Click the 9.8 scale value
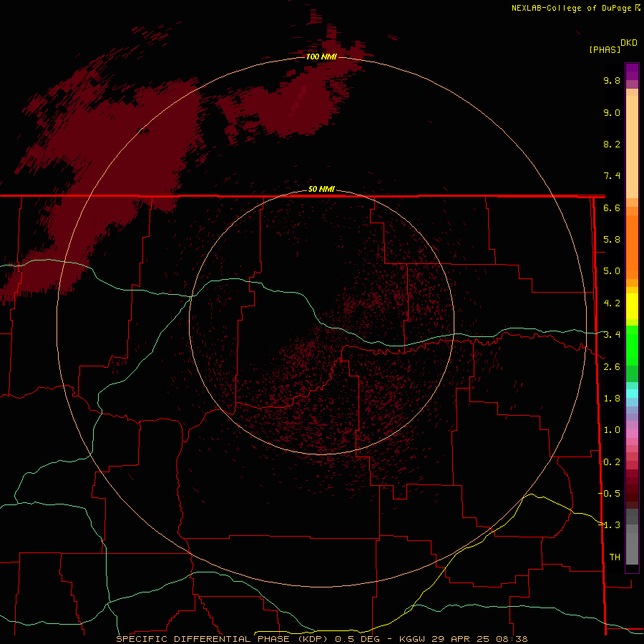The image size is (644, 644). (612, 80)
